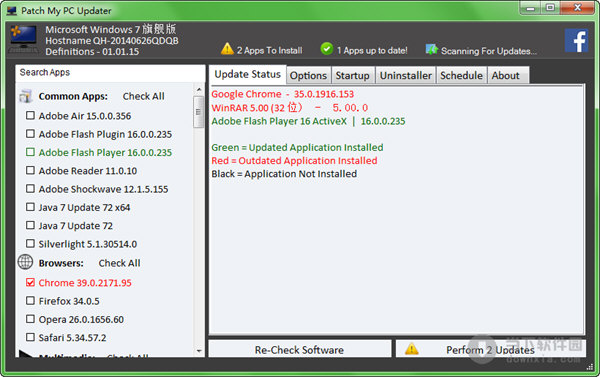Image resolution: width=600 pixels, height=377 pixels.
Task: Click the computer monitor logo icon in header
Action: pyautogui.click(x=23, y=38)
